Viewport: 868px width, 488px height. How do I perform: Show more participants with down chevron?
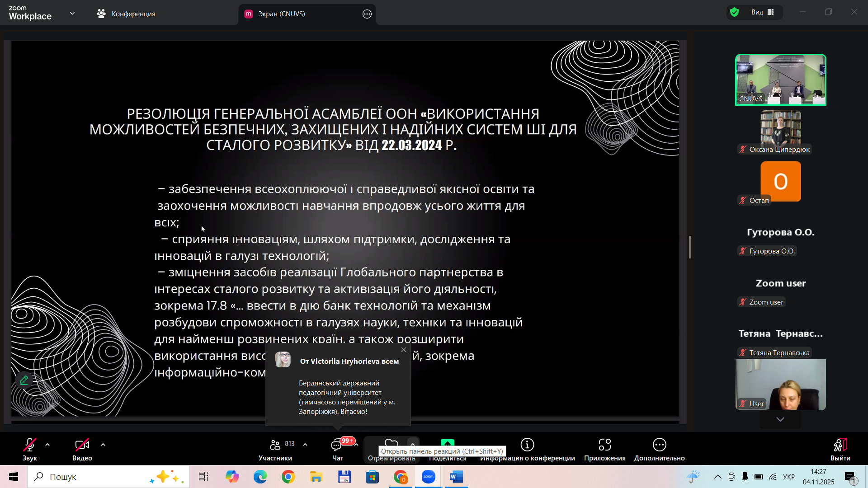point(780,419)
